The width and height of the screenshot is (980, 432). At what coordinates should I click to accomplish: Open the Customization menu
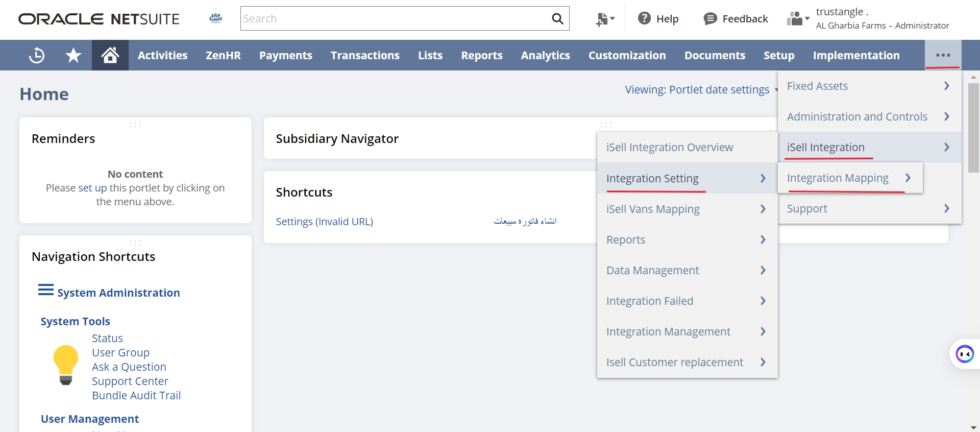627,55
